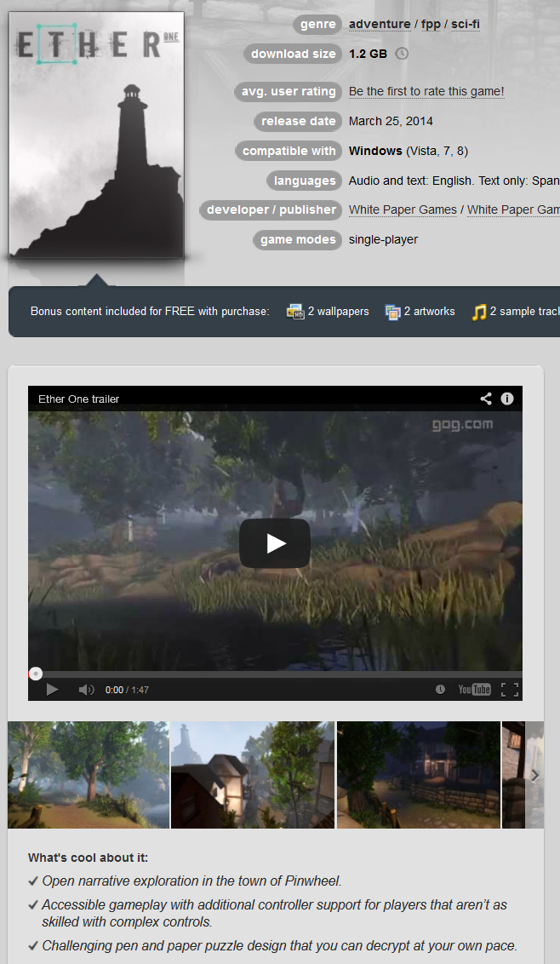
Task: Open White Paper Games developer link
Action: tap(403, 209)
